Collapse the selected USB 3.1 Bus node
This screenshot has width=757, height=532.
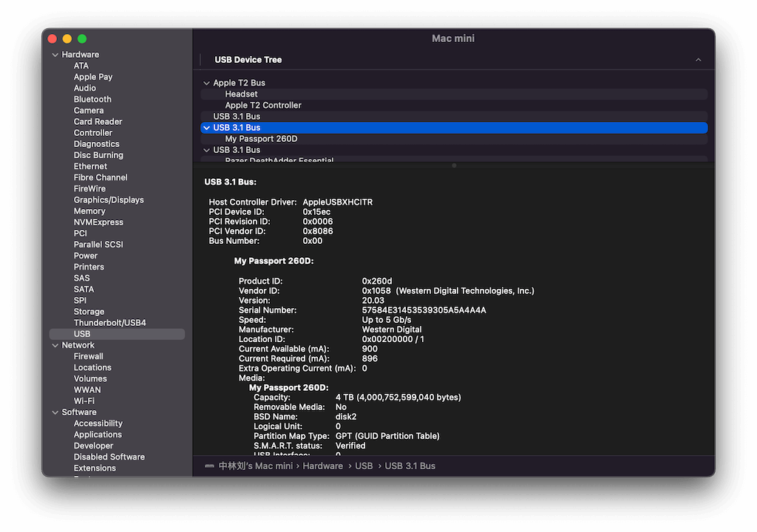coord(207,128)
